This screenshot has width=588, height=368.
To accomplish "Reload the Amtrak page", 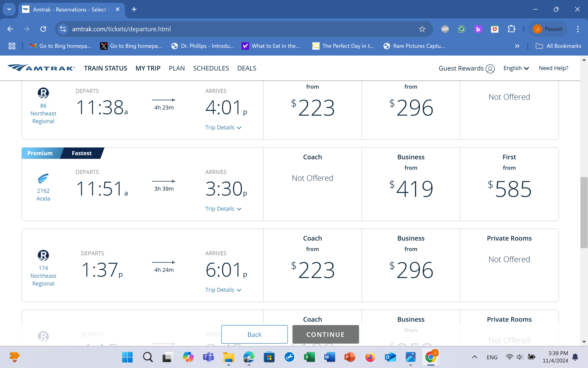I will (43, 29).
